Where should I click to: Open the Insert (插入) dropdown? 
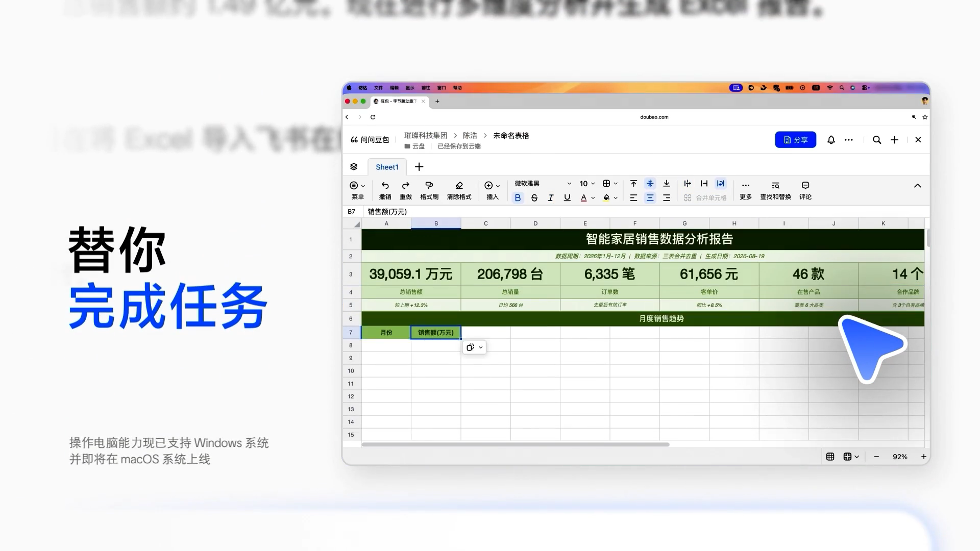[492, 190]
